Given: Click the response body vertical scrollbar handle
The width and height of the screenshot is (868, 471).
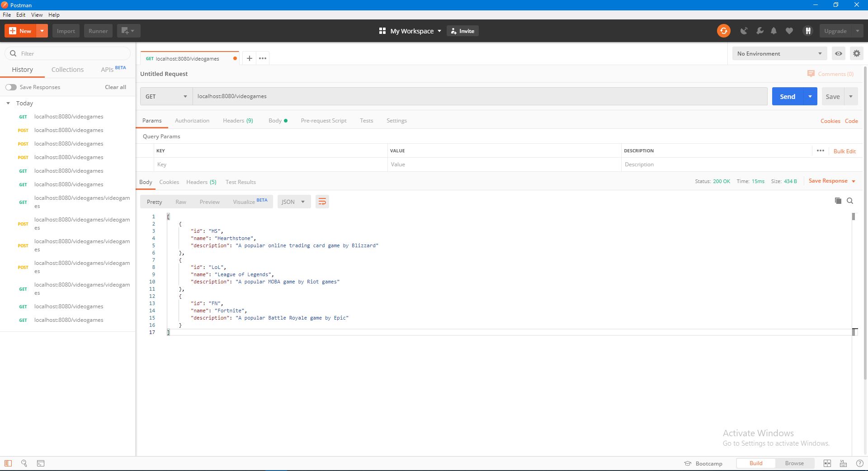Looking at the screenshot, I should point(853,217).
